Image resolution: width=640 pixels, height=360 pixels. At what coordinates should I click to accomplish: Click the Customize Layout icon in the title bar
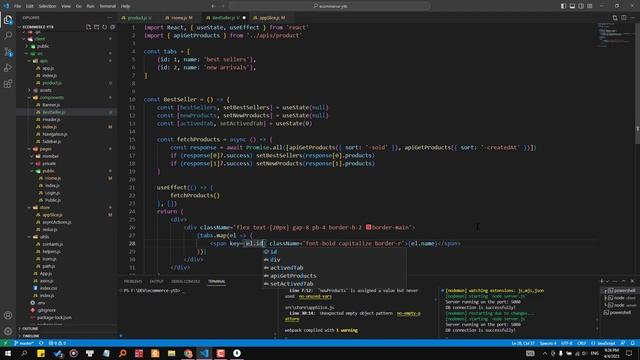[x=590, y=6]
